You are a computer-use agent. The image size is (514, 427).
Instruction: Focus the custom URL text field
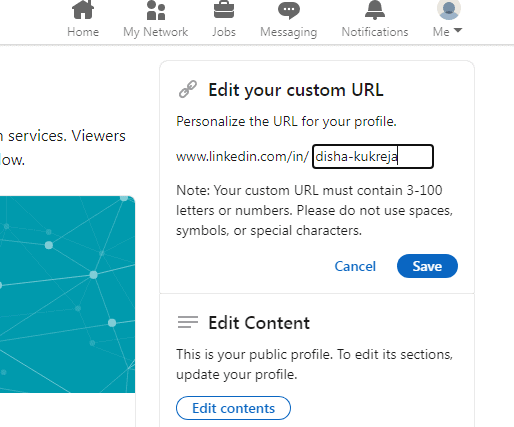click(373, 156)
